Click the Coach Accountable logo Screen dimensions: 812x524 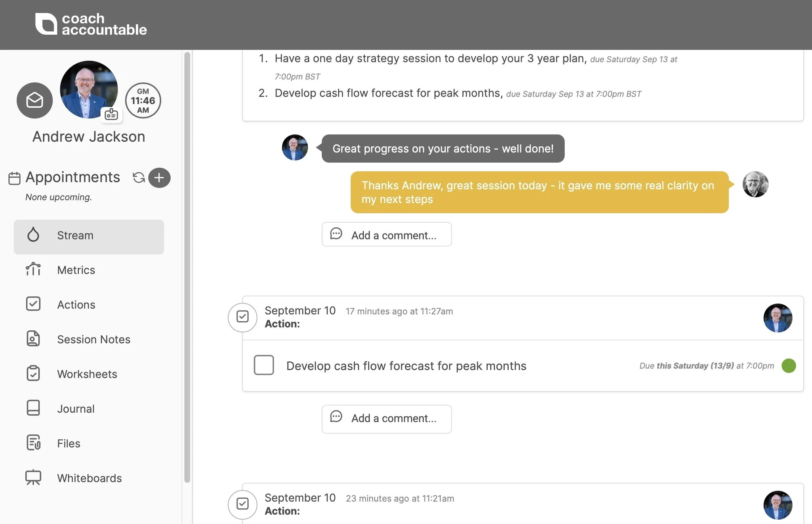click(x=91, y=24)
